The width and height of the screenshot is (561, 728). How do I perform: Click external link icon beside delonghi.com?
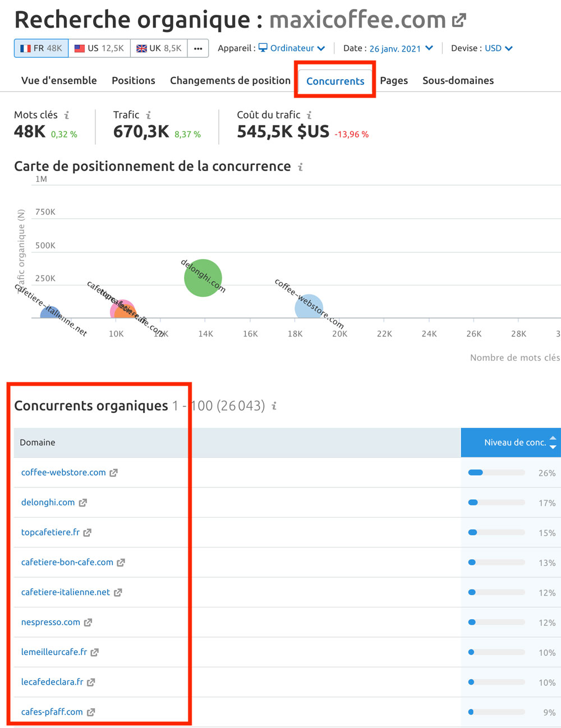(x=82, y=503)
